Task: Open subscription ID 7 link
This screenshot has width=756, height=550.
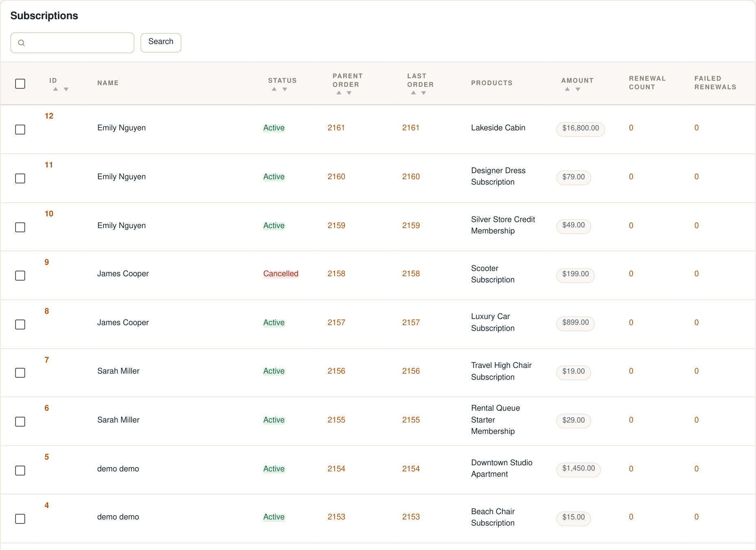Action: tap(47, 360)
